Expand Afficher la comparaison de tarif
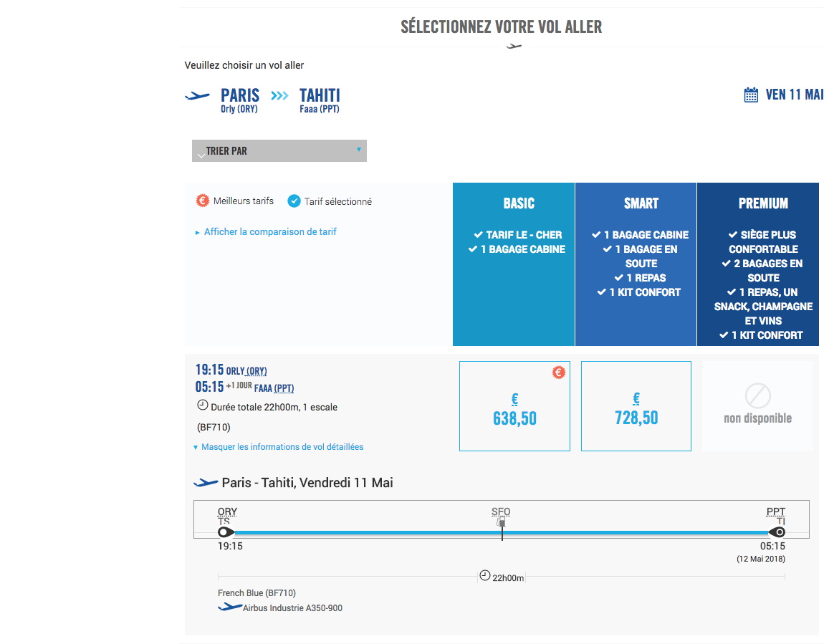829x644 pixels. coord(270,232)
